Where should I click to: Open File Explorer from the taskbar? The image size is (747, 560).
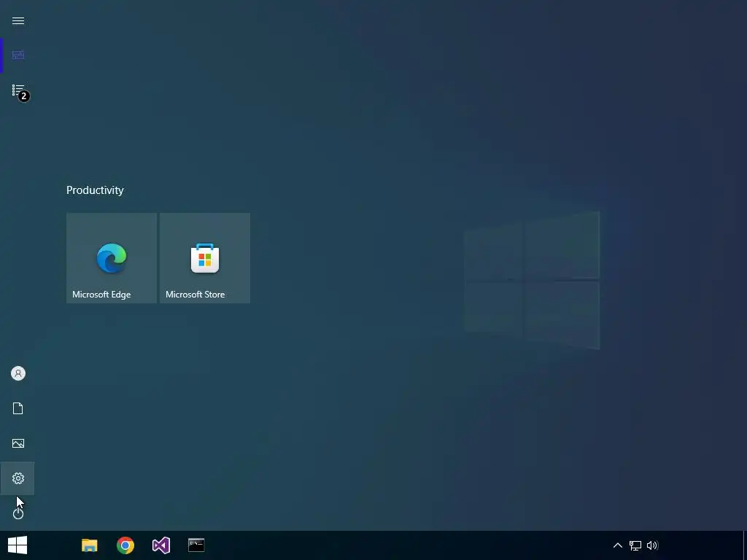90,545
